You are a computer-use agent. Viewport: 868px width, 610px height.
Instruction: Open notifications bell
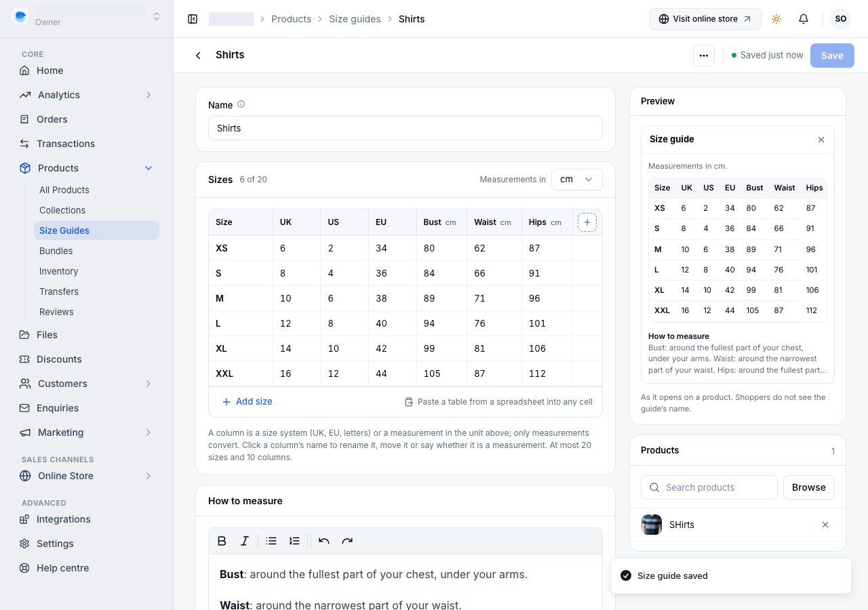(x=804, y=19)
